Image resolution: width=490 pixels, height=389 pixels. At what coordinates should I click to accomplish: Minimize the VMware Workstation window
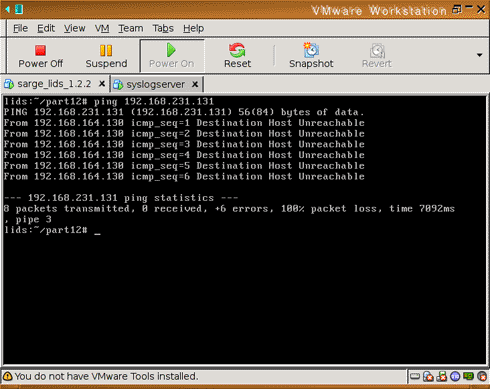469,7
